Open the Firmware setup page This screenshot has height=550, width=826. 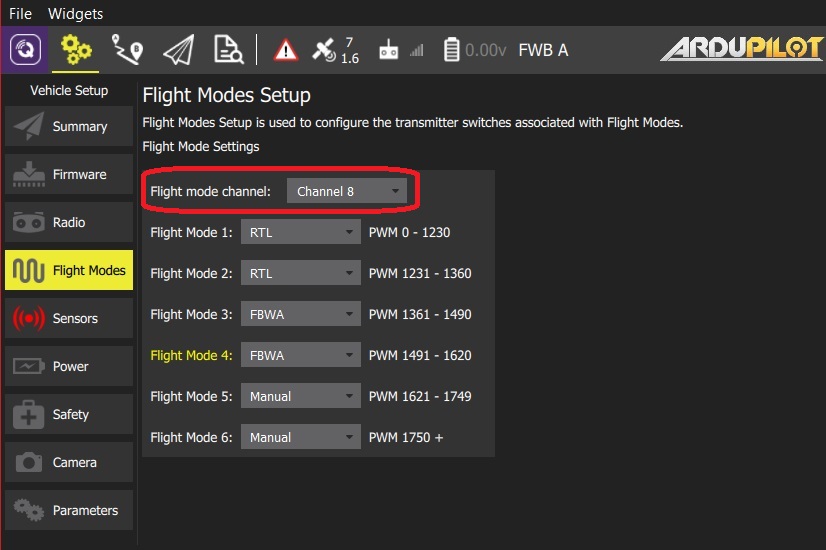pos(69,175)
